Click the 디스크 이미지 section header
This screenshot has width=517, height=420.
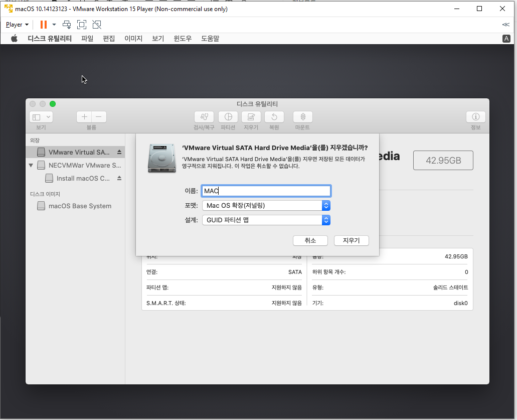tap(45, 194)
